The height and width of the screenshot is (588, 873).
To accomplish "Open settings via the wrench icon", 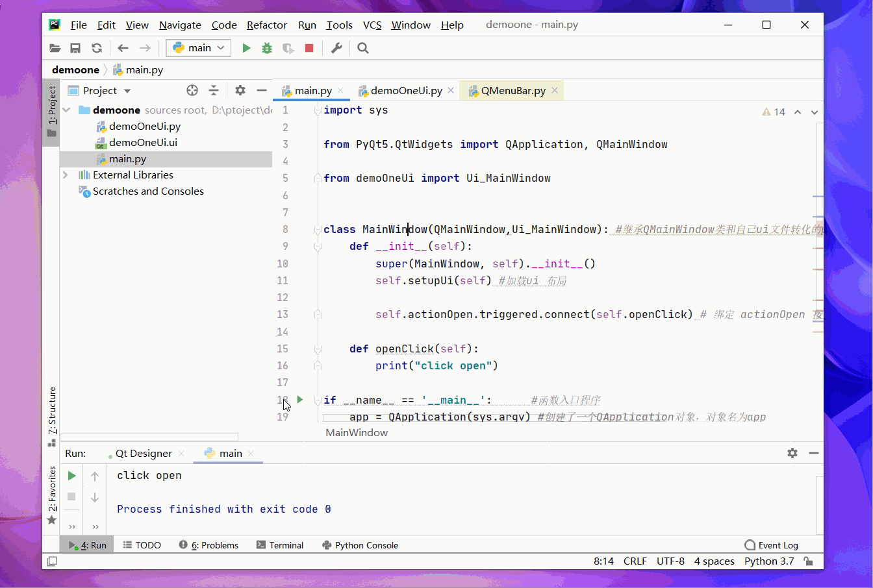I will click(x=336, y=48).
